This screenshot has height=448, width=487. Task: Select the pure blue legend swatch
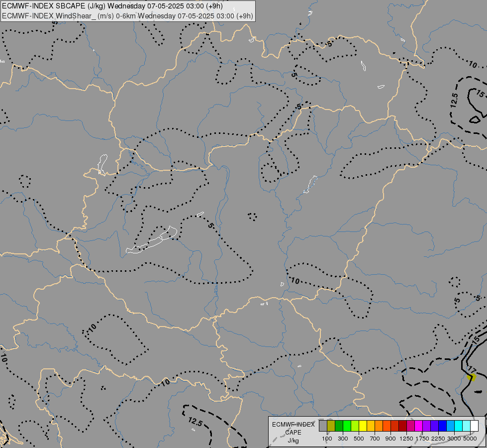(443, 426)
